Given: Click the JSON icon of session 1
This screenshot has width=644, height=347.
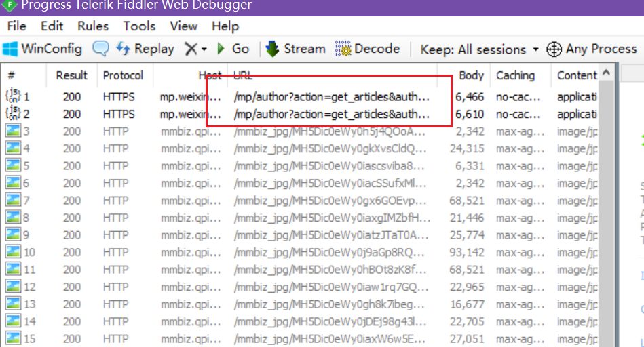Looking at the screenshot, I should tap(13, 96).
